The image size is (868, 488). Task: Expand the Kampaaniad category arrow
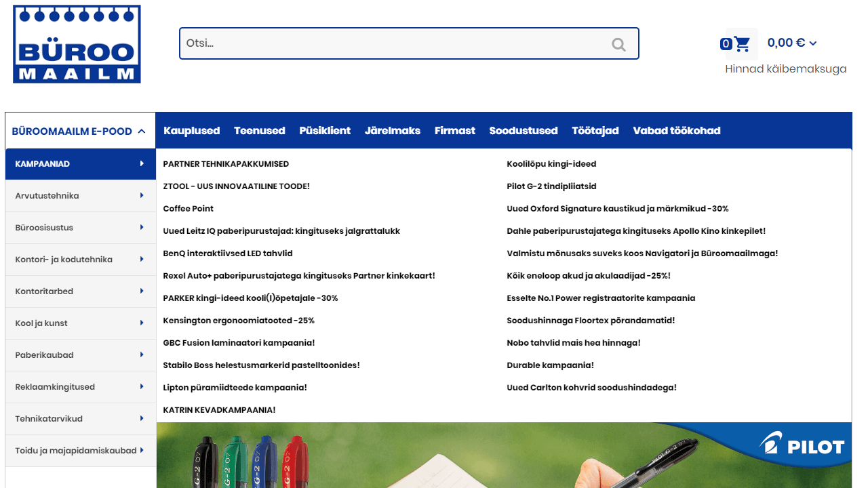tap(142, 163)
